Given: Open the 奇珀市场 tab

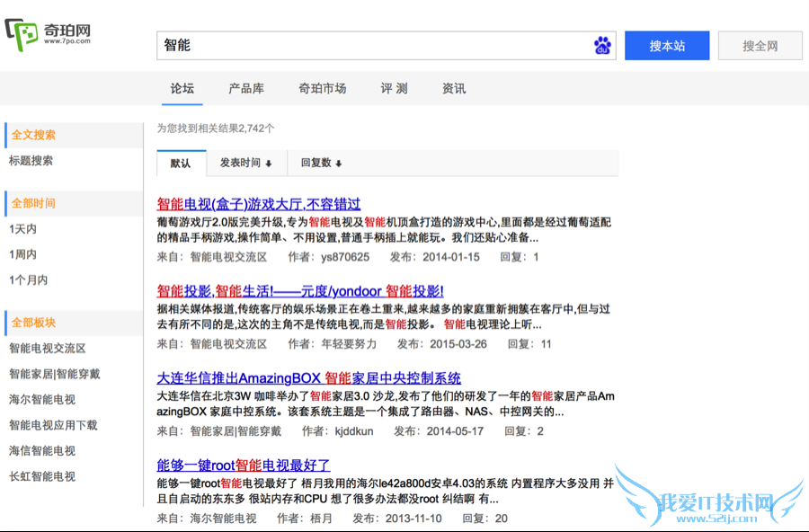Looking at the screenshot, I should pos(322,88).
